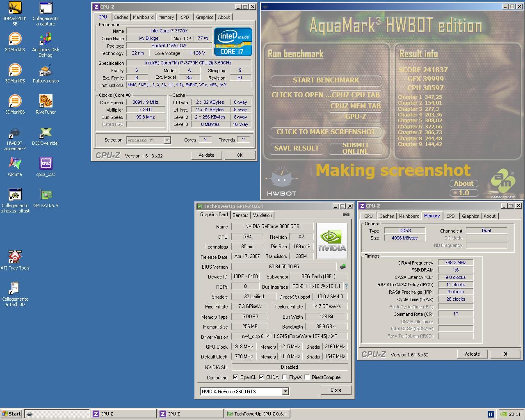Click the Close button in GPU-Z
The width and height of the screenshot is (525, 420).
coord(336,390)
